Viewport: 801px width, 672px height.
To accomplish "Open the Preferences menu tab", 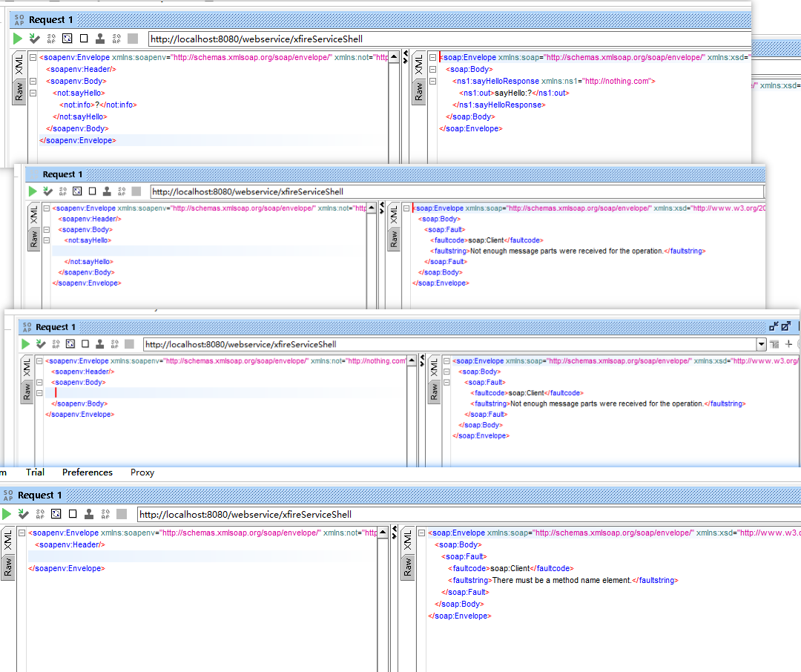I will tap(88, 472).
